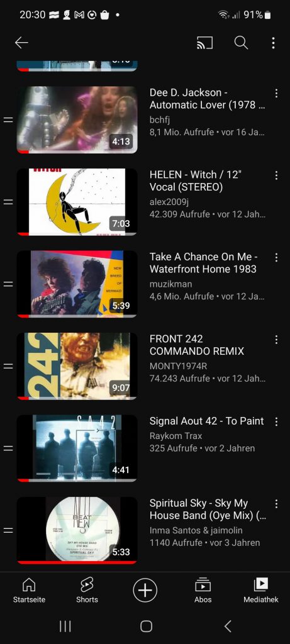Play the Spiritual Sky vinyl thumbnail
The height and width of the screenshot is (644, 290).
(x=77, y=530)
